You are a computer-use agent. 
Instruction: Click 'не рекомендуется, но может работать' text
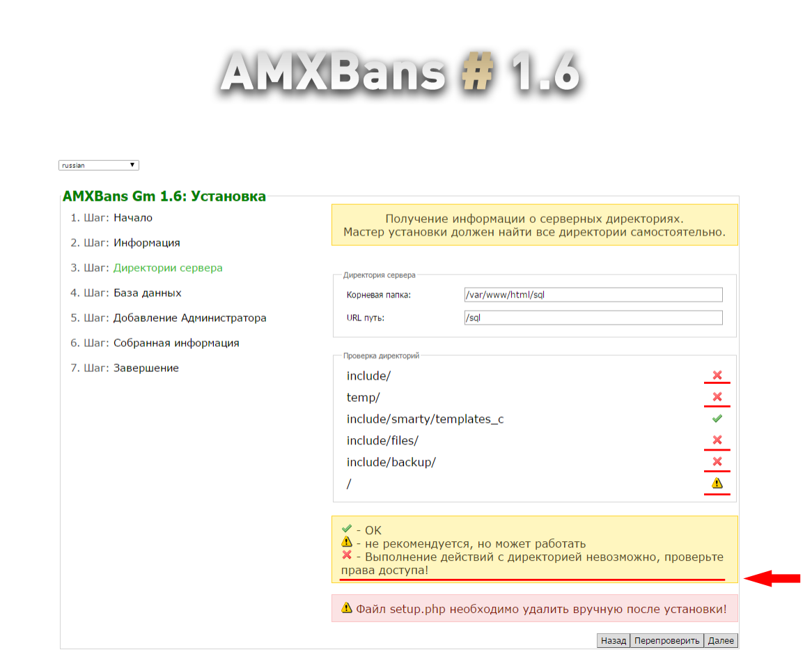point(475,543)
